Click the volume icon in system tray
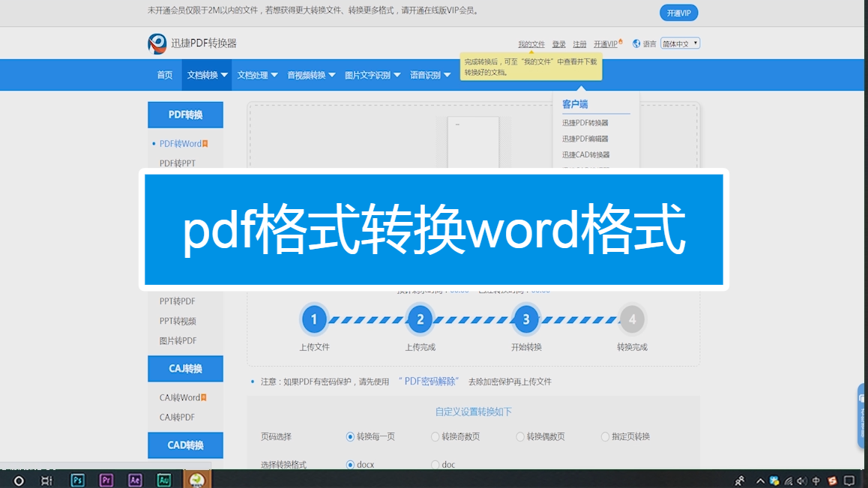Image resolution: width=868 pixels, height=488 pixels. coord(801,481)
